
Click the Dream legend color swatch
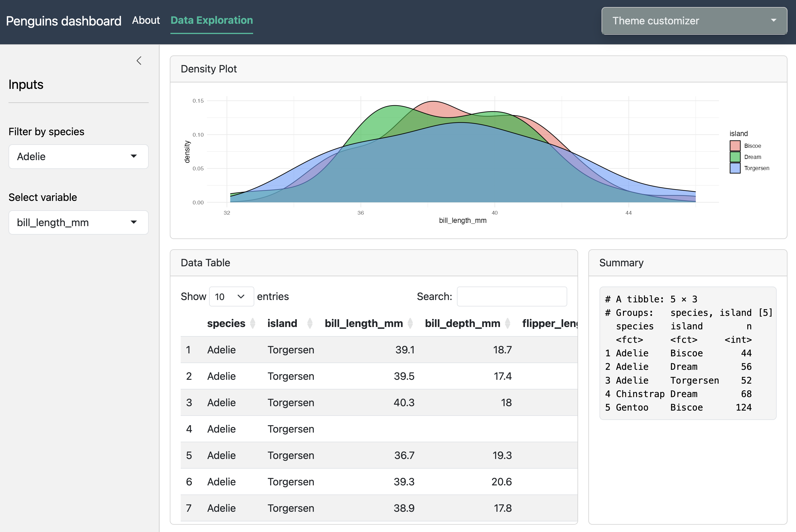(x=735, y=157)
